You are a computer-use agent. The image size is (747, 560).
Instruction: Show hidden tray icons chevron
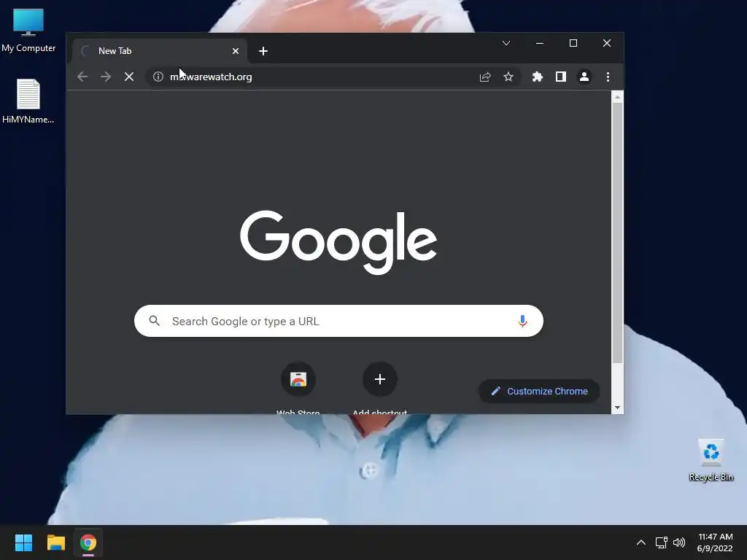[641, 542]
